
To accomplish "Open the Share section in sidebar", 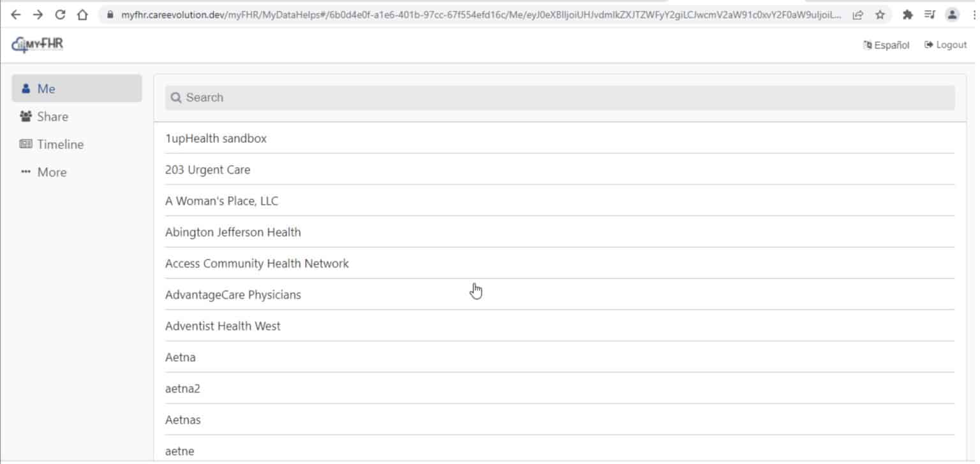I will (77, 117).
